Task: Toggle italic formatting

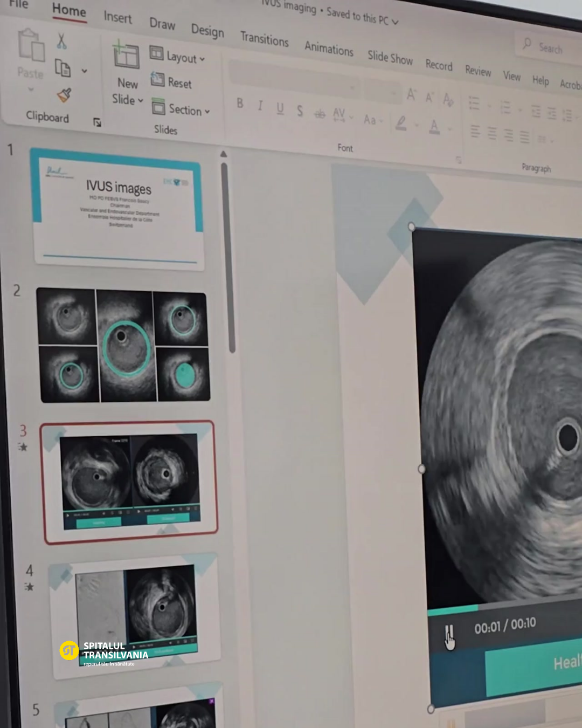Action: point(260,106)
